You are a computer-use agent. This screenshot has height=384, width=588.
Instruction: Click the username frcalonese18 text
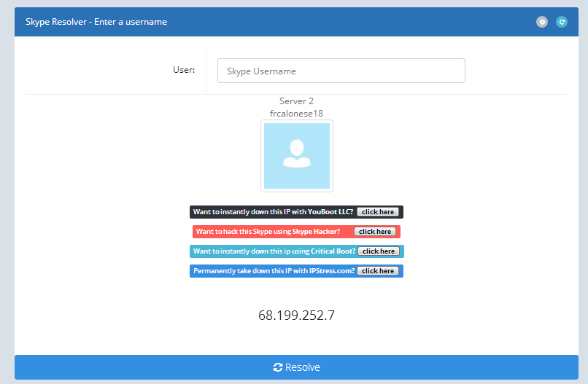point(296,114)
